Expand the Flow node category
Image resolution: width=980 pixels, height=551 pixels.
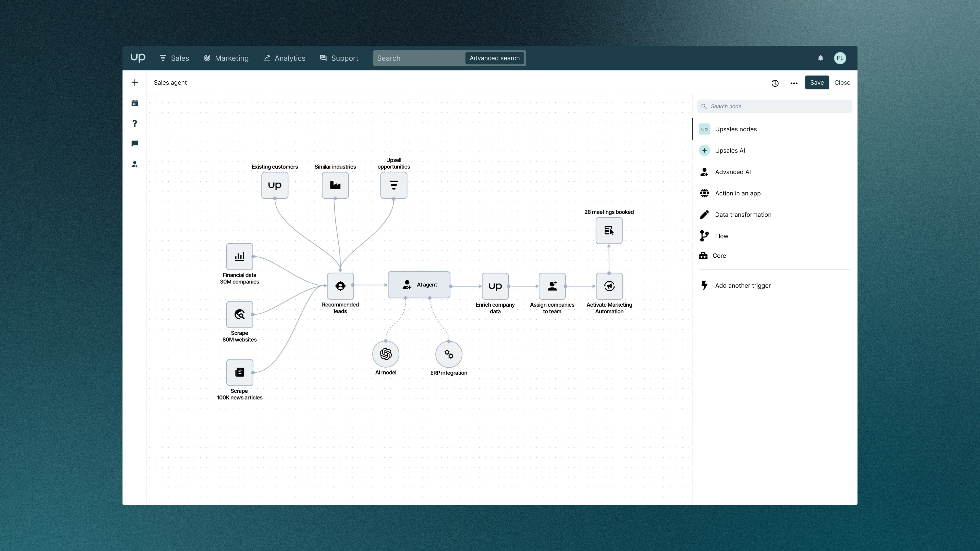721,236
